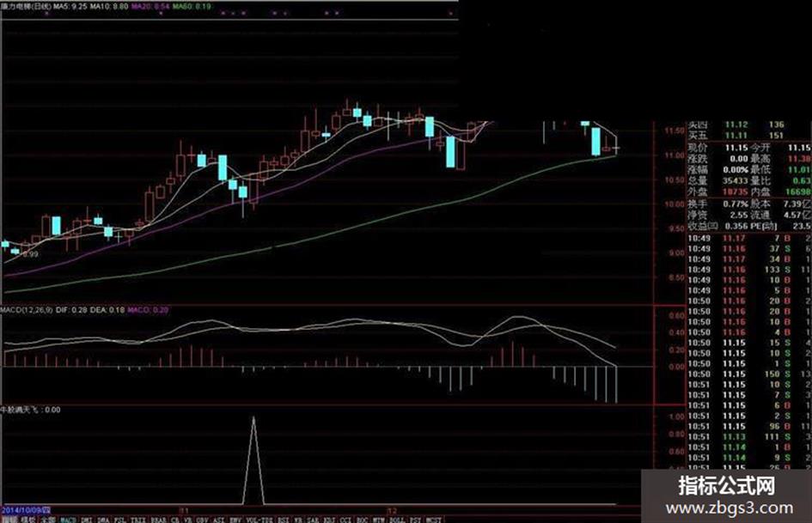Select the MACD indicator tab
Screen dimensions: 812x523
[69, 520]
